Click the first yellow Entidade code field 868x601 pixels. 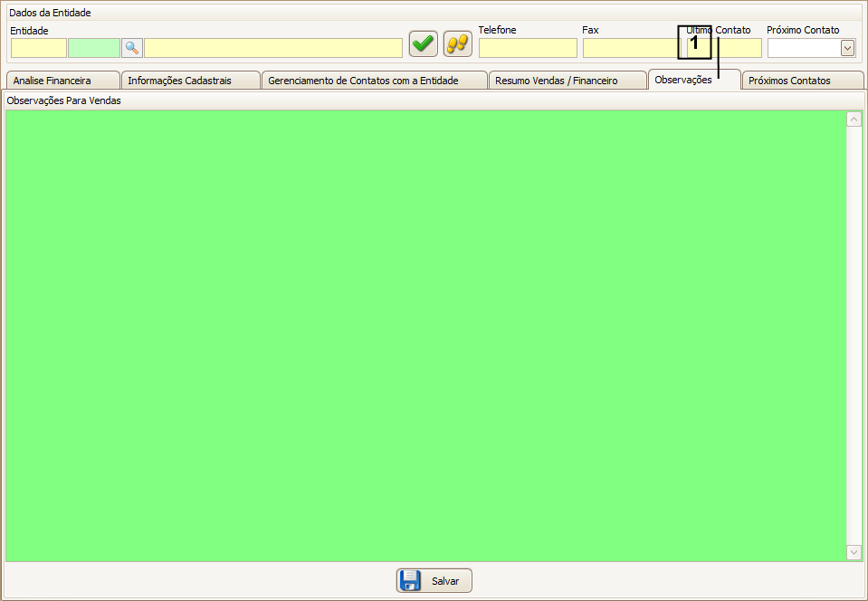38,48
